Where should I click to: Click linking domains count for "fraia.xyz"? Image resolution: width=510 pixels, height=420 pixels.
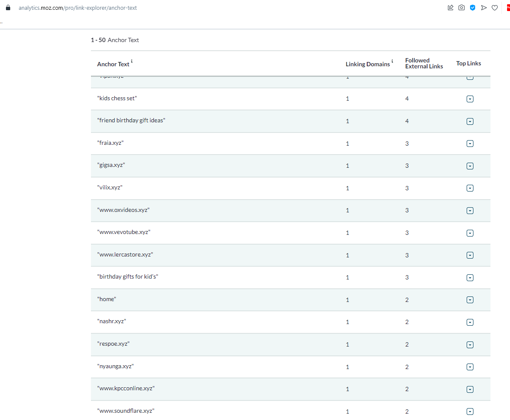pos(347,144)
